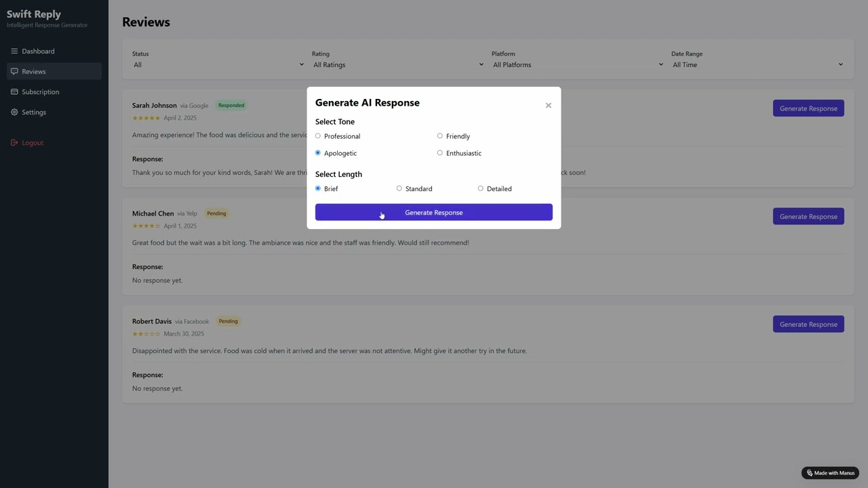
Task: Click the Select Tone heading
Action: (x=335, y=122)
